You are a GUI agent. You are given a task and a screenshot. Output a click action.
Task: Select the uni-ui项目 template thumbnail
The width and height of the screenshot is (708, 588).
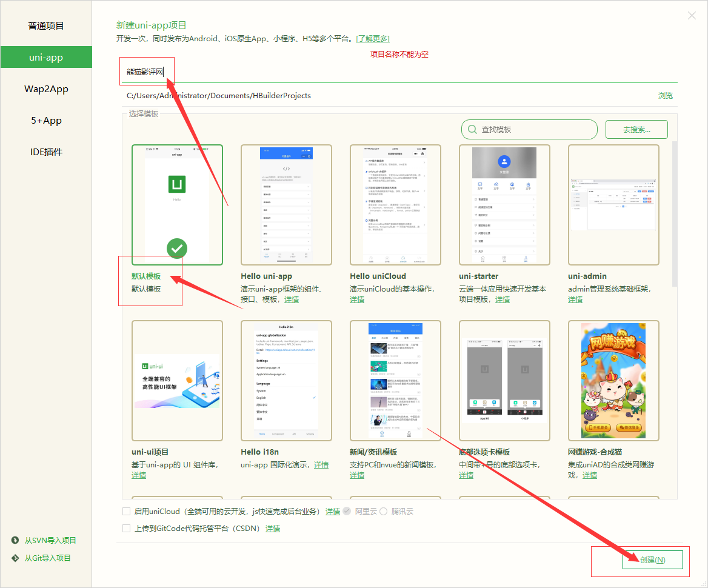click(x=177, y=381)
